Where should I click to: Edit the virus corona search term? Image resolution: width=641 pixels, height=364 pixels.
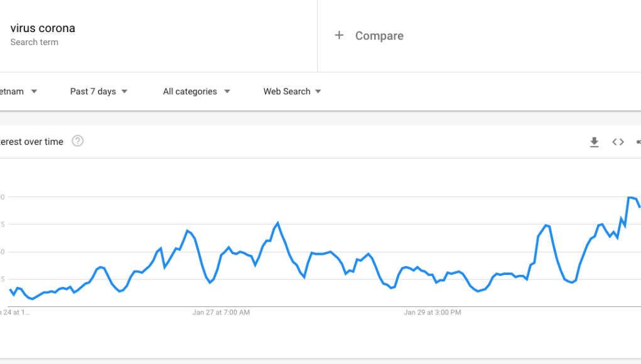(x=43, y=28)
